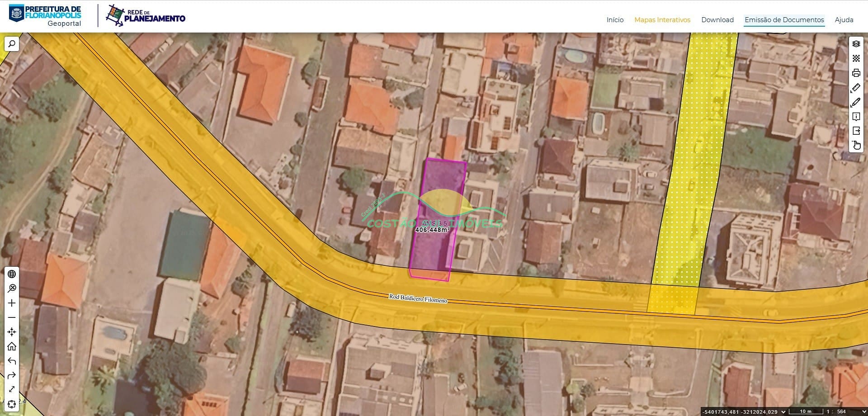Activate the hand pointer select tool
This screenshot has width=868, height=416.
856,145
